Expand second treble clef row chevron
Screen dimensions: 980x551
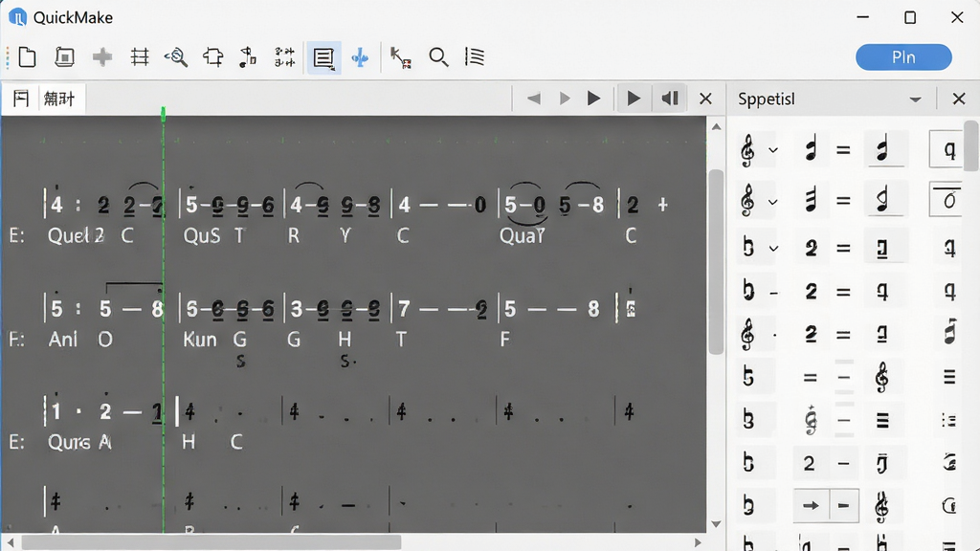tap(773, 201)
